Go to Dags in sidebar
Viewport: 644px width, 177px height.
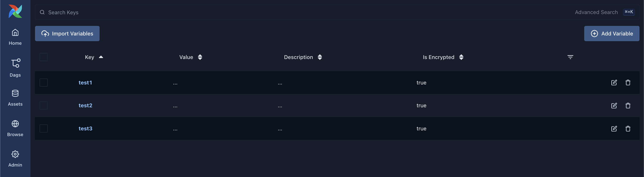(x=15, y=68)
